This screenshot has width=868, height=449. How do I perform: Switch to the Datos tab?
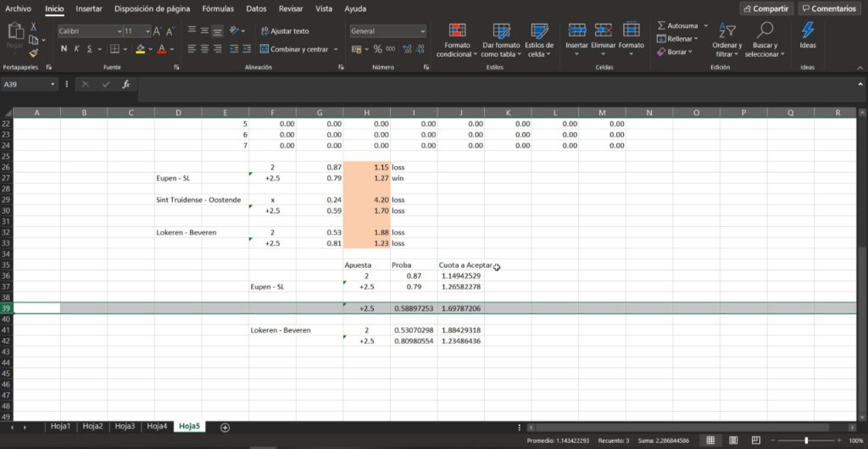[x=256, y=8]
